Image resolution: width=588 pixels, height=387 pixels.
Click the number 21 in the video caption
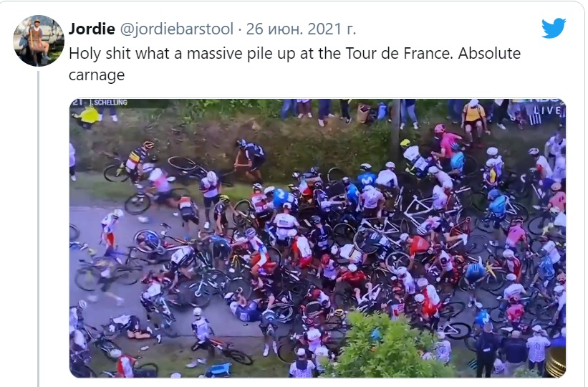point(77,102)
